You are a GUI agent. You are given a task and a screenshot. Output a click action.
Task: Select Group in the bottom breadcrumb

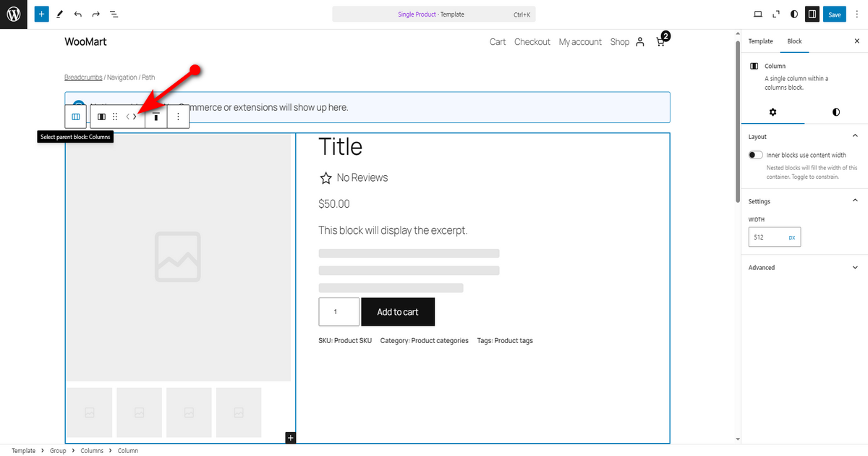pyautogui.click(x=57, y=451)
